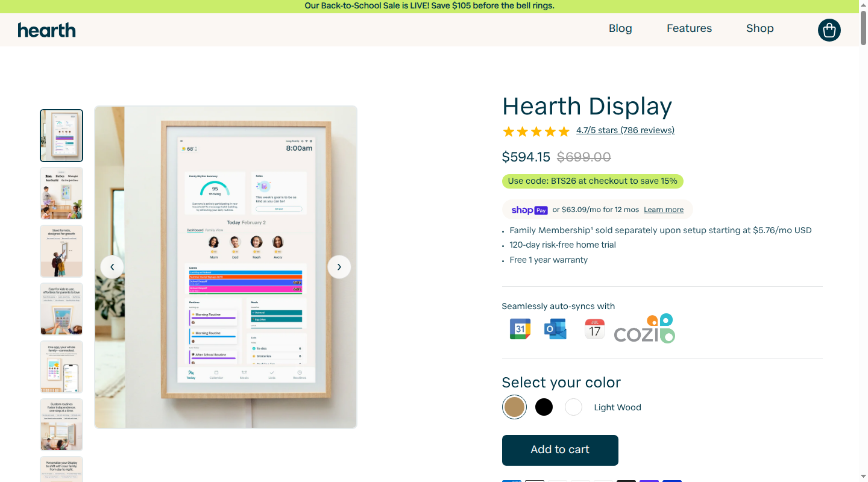Screen dimensions: 868x482
Task: Open the "Personalize your Display" thumbnail
Action: 61,469
